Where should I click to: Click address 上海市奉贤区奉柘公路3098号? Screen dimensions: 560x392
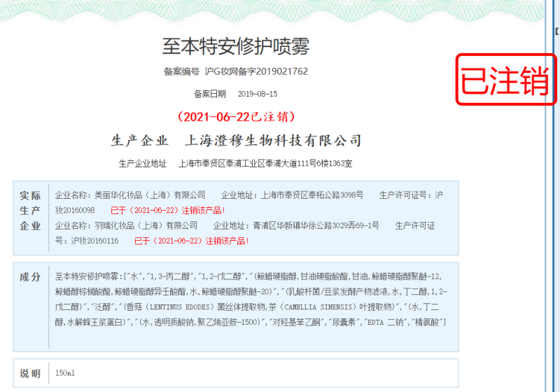311,195
